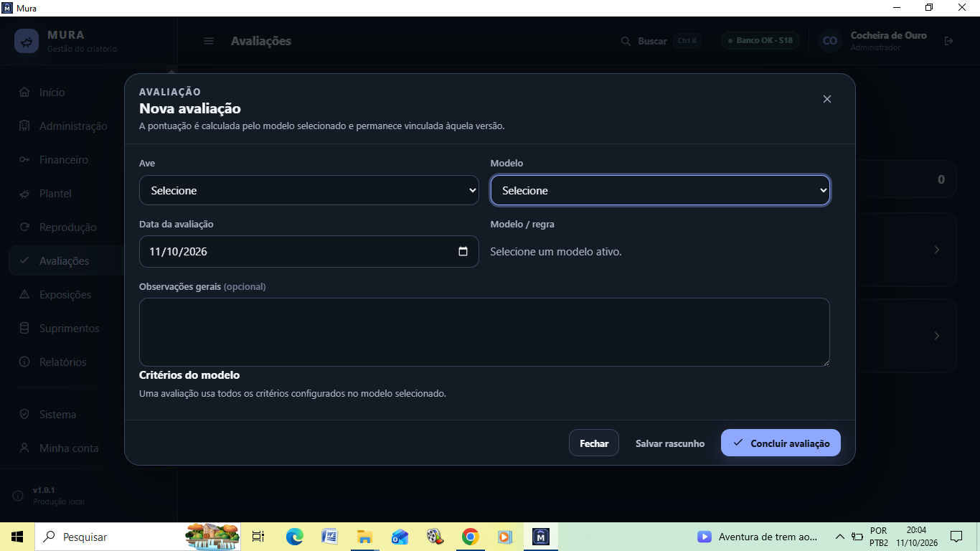Click into the Observações gerais text area
980x551 pixels.
click(x=484, y=332)
